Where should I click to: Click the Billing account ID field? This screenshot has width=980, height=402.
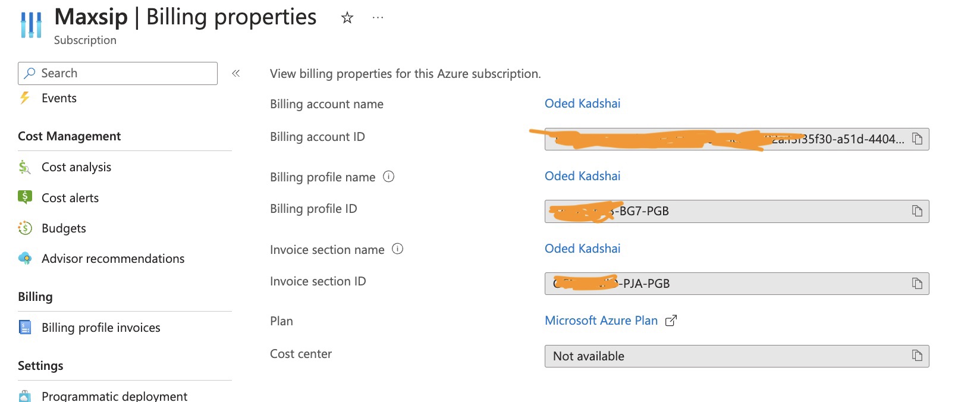click(737, 139)
